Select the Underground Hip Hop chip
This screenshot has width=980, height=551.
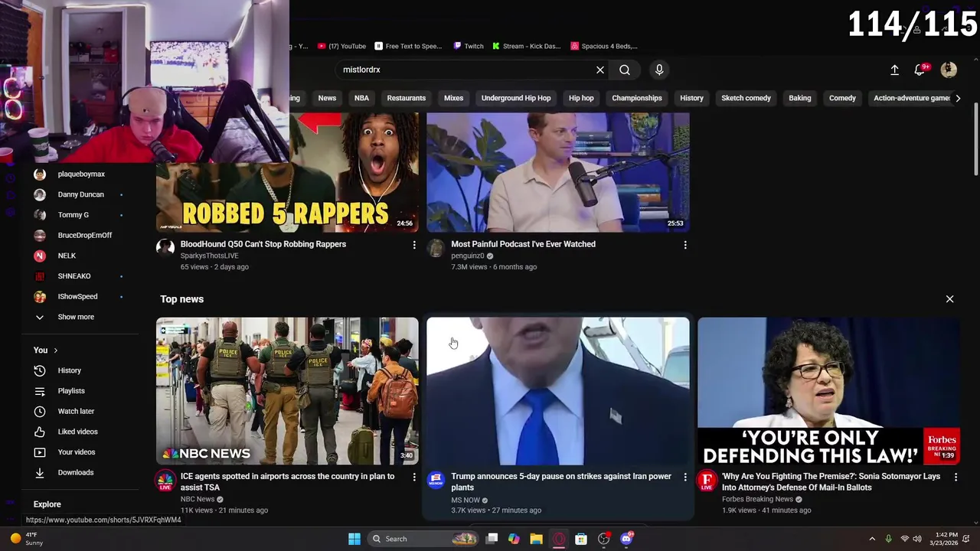pos(516,98)
